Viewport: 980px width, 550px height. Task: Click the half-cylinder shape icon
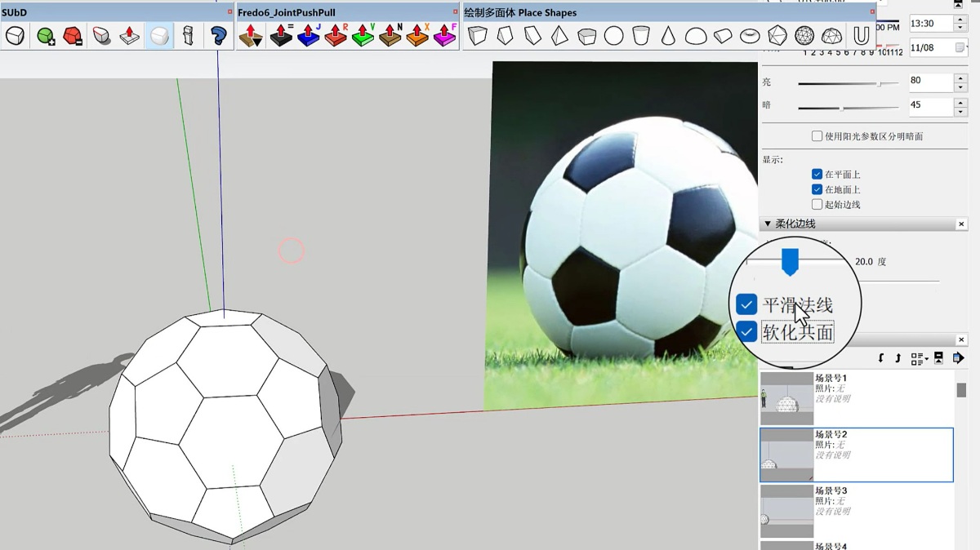[x=723, y=36]
